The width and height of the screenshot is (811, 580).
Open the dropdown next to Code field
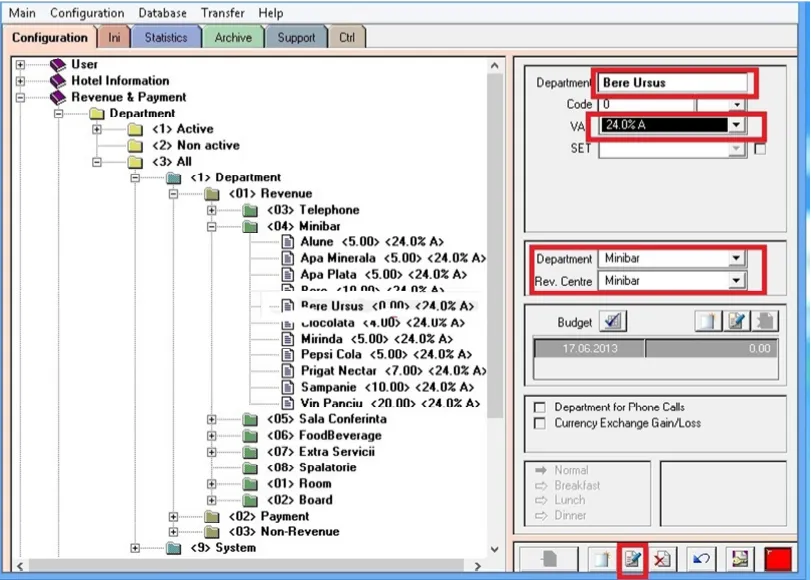point(737,105)
